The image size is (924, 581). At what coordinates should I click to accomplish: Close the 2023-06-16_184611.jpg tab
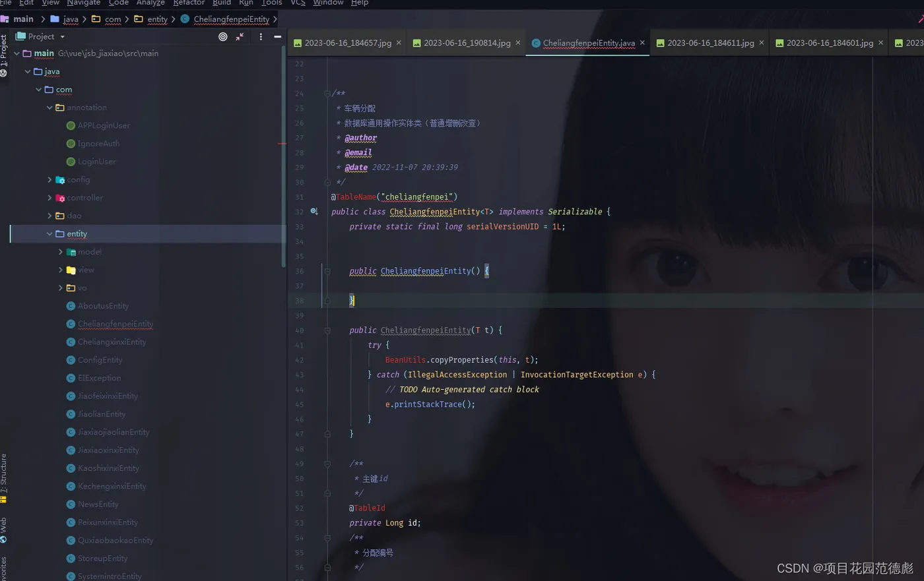pos(762,43)
